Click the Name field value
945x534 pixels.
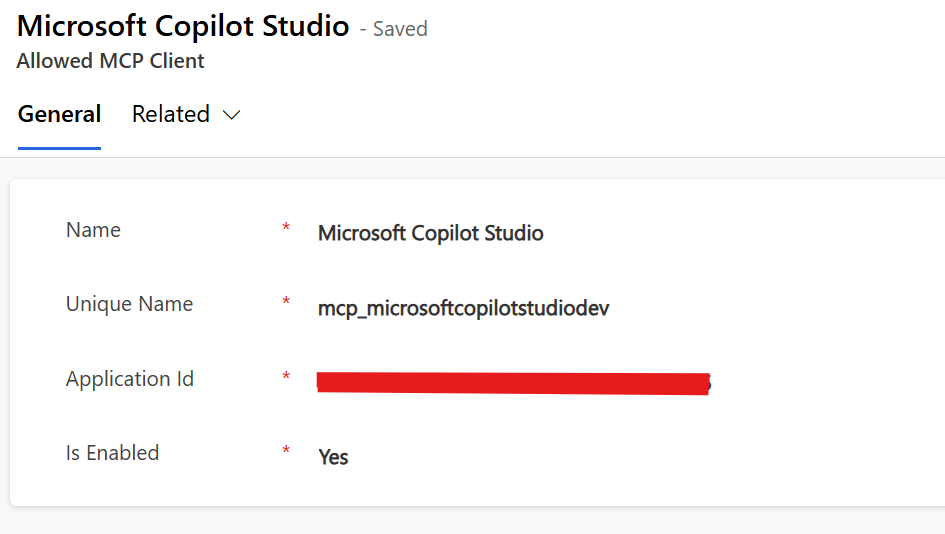coord(430,233)
